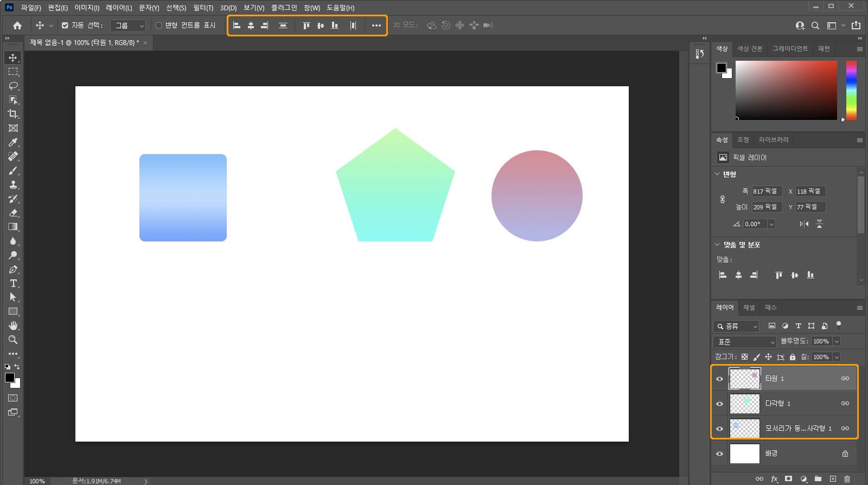Viewport: 868px width, 485px height.
Task: Toggle the lock all layer icon
Action: pos(793,357)
